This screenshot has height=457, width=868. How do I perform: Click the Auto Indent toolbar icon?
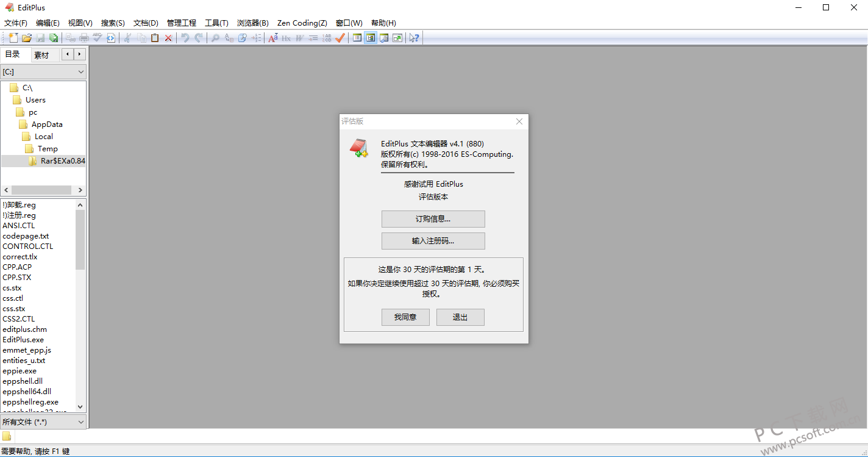pos(313,38)
